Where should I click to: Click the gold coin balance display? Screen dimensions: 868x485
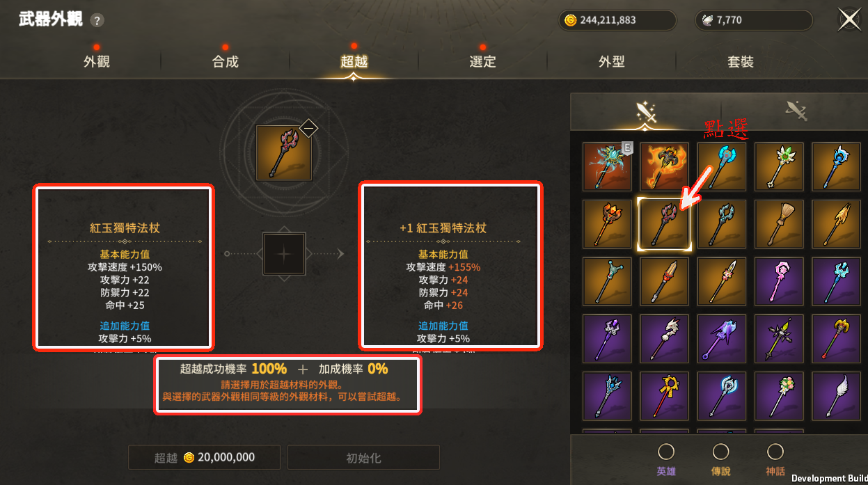tap(617, 20)
